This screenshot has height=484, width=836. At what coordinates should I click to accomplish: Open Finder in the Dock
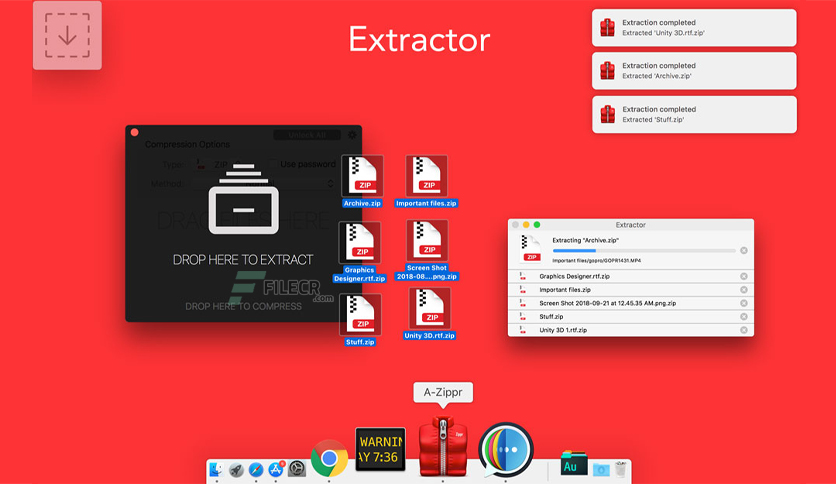[x=216, y=469]
